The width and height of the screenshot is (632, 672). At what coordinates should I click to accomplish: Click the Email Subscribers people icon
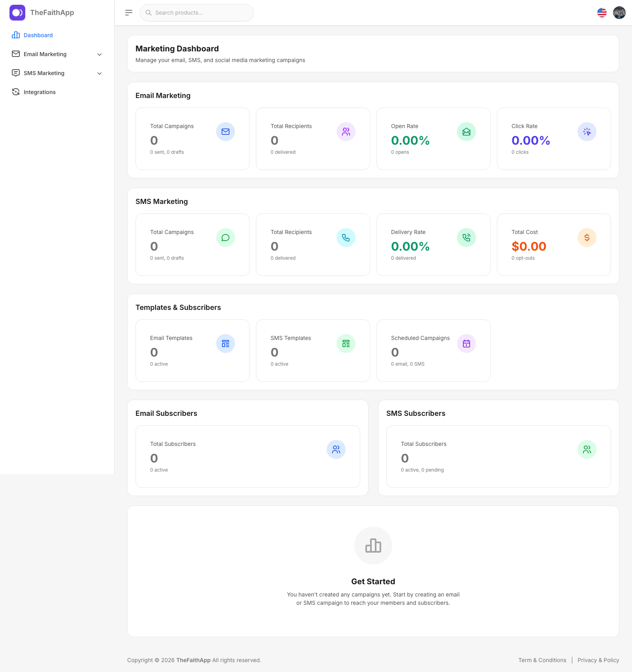(x=336, y=449)
